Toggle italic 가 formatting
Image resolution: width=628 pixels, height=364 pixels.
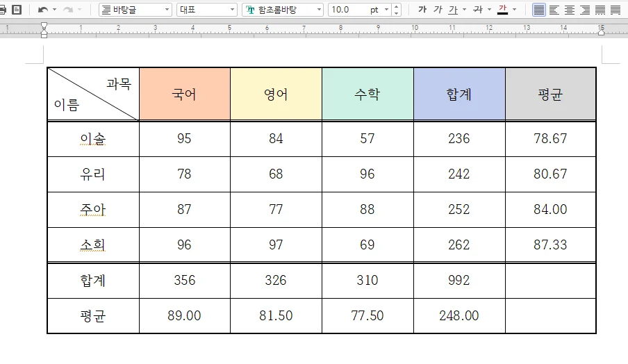pyautogui.click(x=438, y=10)
